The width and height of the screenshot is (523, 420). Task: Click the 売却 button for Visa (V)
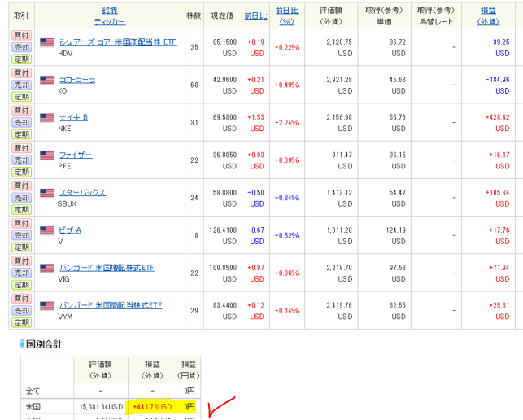coord(22,235)
